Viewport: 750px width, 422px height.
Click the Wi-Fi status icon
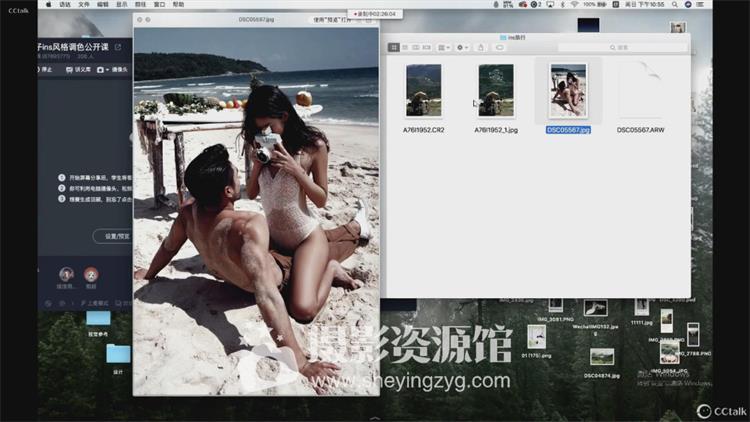[574, 5]
